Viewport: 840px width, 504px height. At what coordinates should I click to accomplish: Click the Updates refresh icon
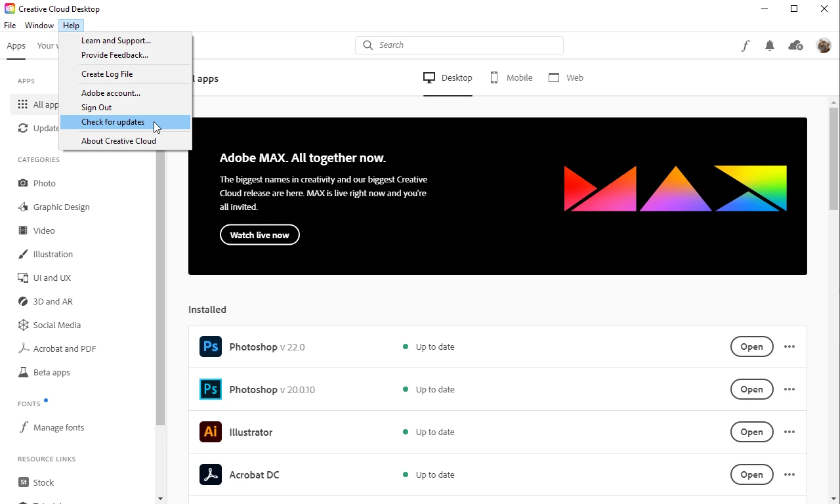(x=23, y=128)
